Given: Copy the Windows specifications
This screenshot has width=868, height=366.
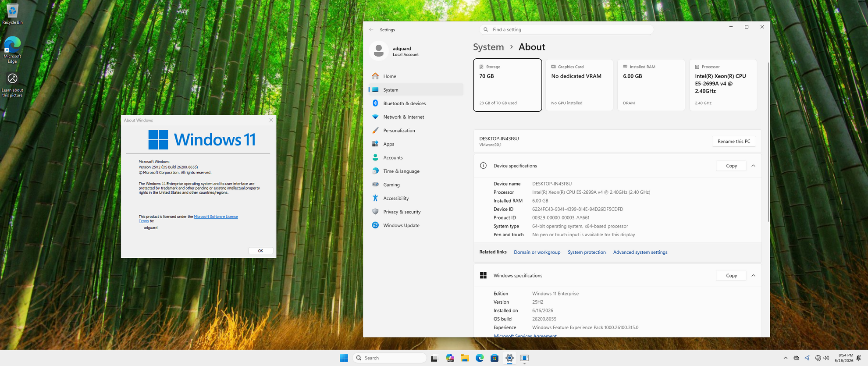Looking at the screenshot, I should 731,276.
